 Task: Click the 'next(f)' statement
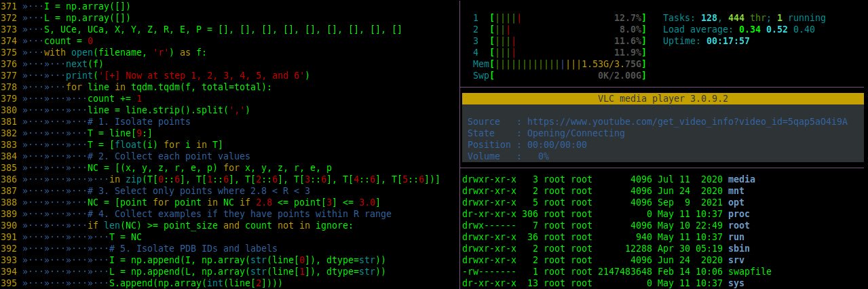85,64
